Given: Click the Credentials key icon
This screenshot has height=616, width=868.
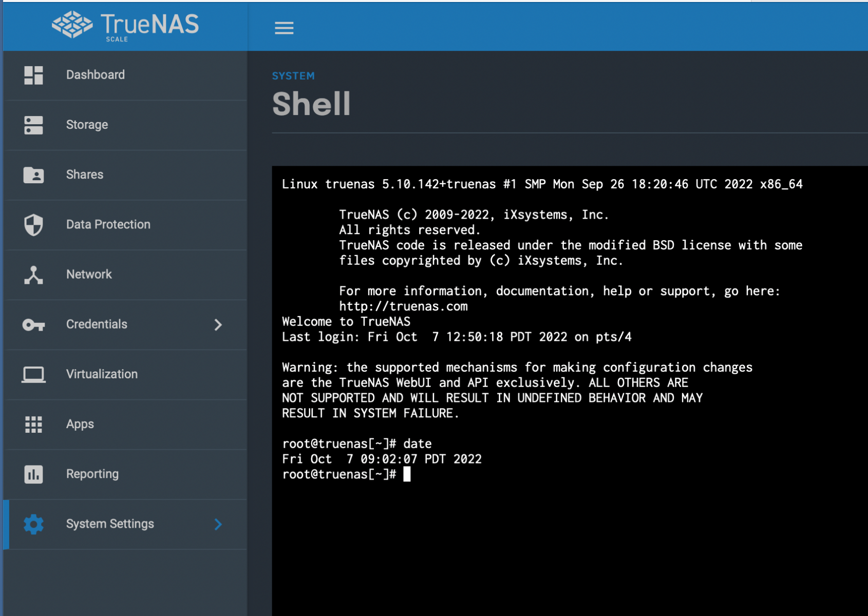Looking at the screenshot, I should [33, 324].
